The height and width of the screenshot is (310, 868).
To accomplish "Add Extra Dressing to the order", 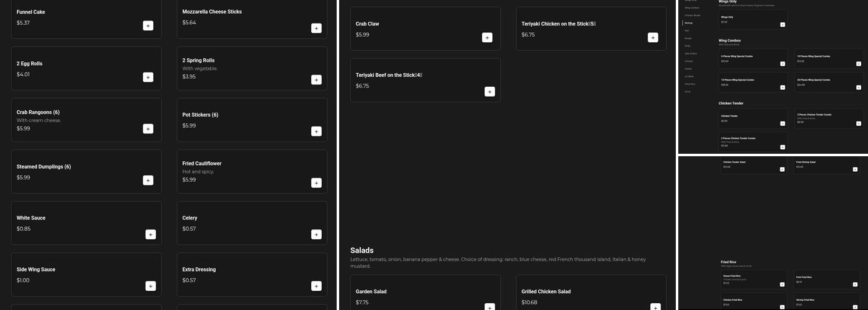I will [316, 286].
